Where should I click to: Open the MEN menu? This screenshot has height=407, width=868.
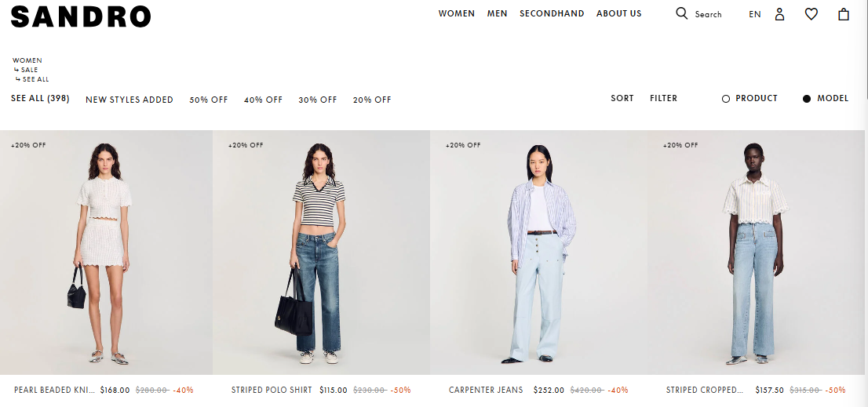click(x=497, y=13)
